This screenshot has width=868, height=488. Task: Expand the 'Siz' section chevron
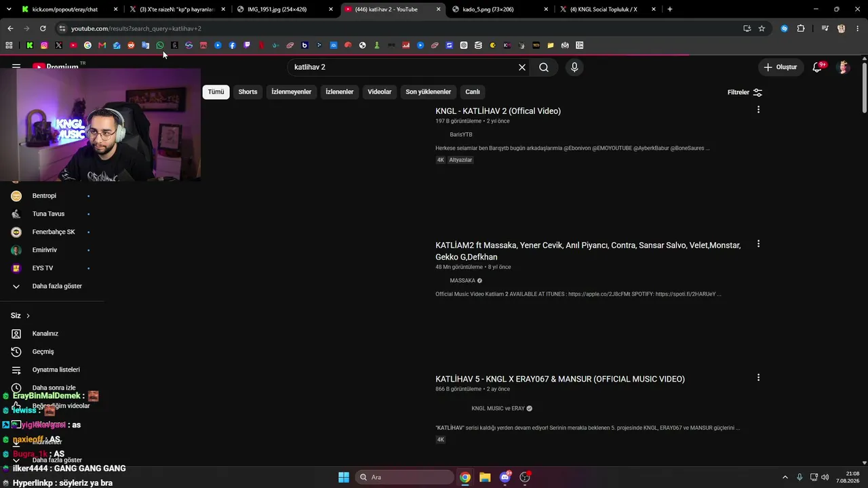point(28,316)
